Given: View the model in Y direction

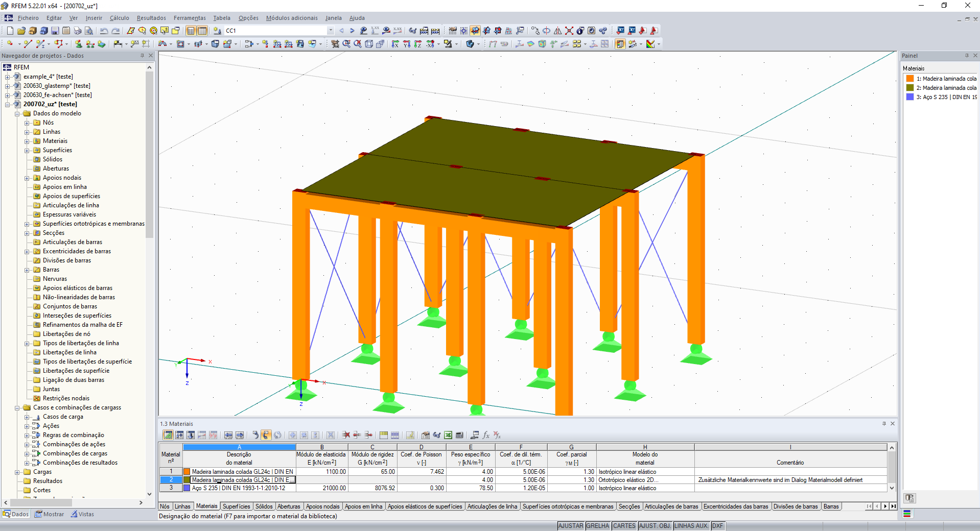Looking at the screenshot, I should coord(407,44).
